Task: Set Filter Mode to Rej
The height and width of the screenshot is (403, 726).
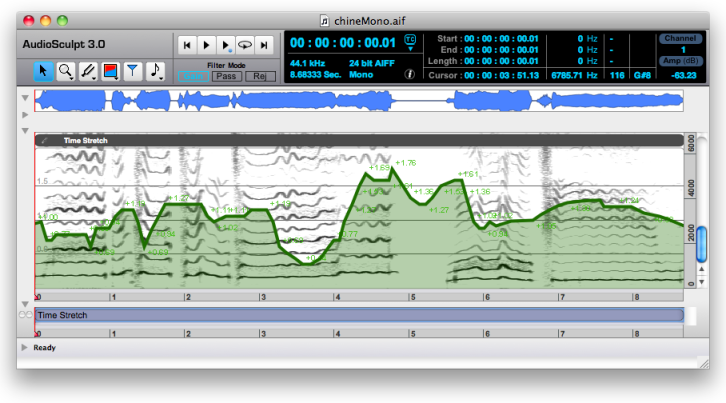Action: (x=260, y=76)
